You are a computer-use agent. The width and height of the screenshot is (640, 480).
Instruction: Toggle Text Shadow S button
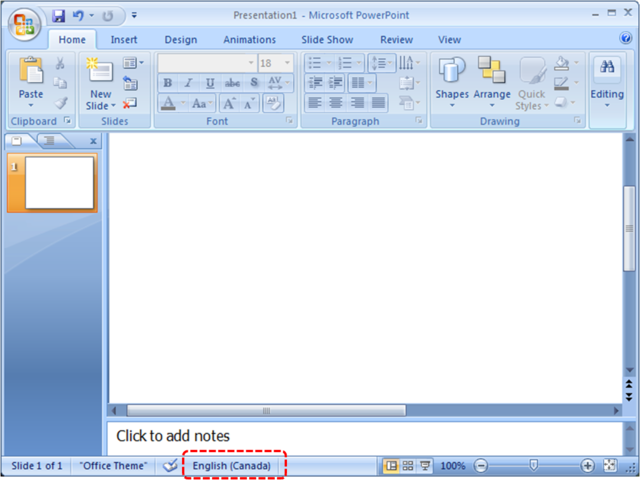point(254,83)
